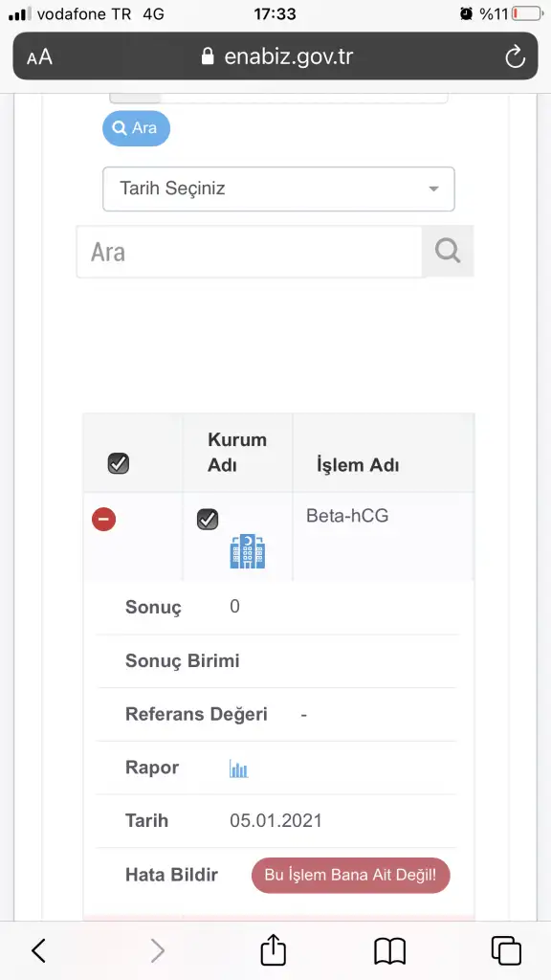Click the blue Ara search button
Screen dimensions: 551x980
(136, 128)
